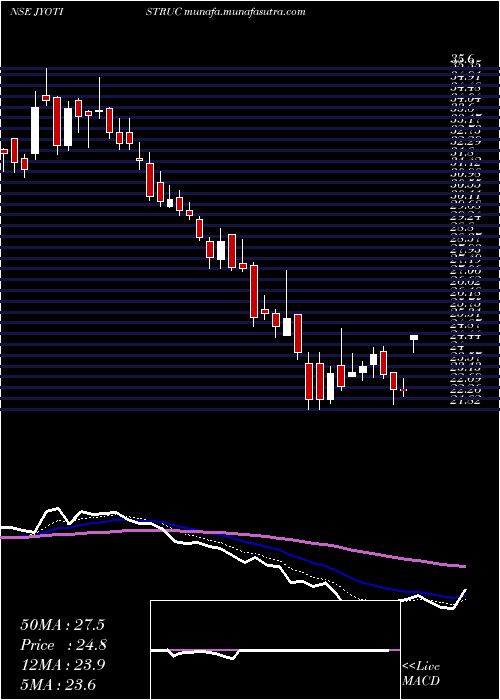The image size is (500, 700).
Task: Click the 35.6 top price axis label
Action: point(462,58)
